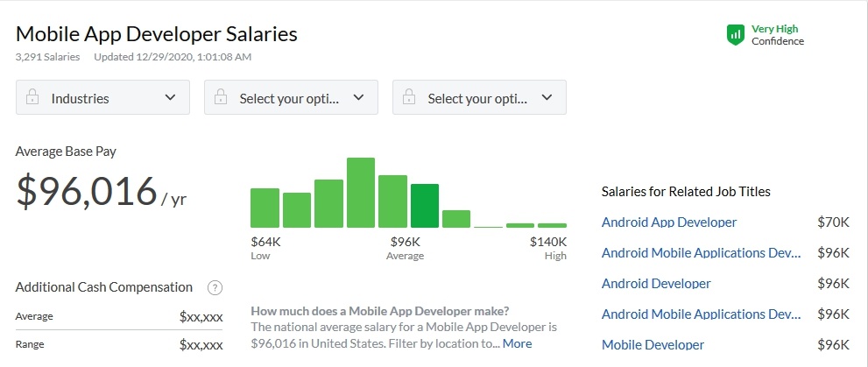The image size is (868, 367).
Task: Click the dark green average salary bar
Action: 425,206
